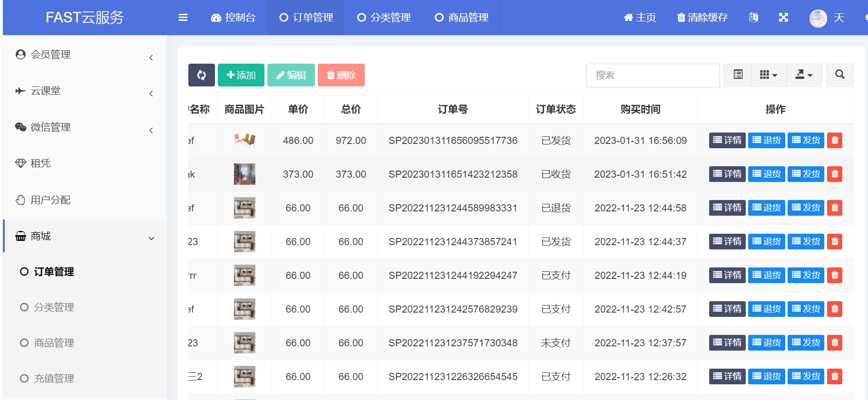The height and width of the screenshot is (400, 868).
Task: Delete order SP202211231244373857241 via trash icon
Action: 835,241
